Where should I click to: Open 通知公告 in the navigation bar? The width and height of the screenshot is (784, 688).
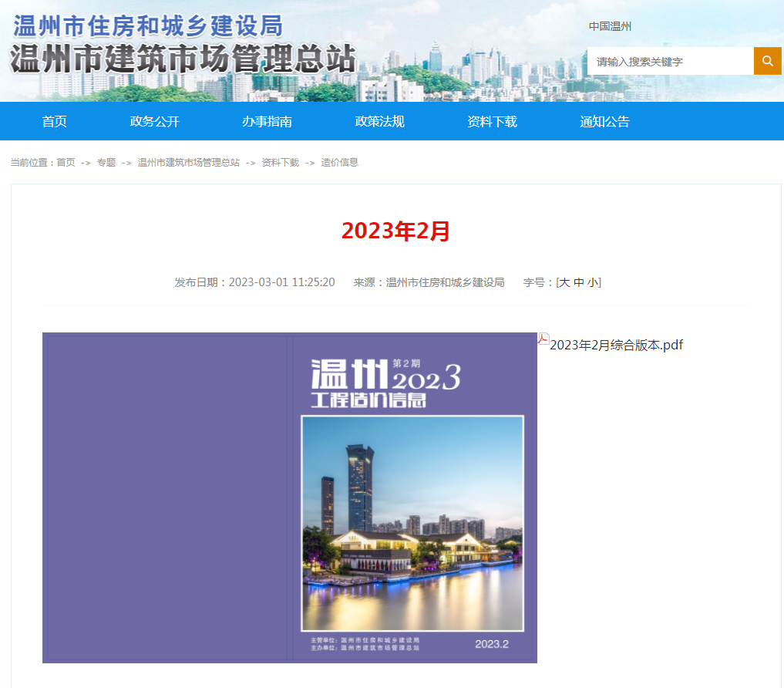(x=604, y=121)
